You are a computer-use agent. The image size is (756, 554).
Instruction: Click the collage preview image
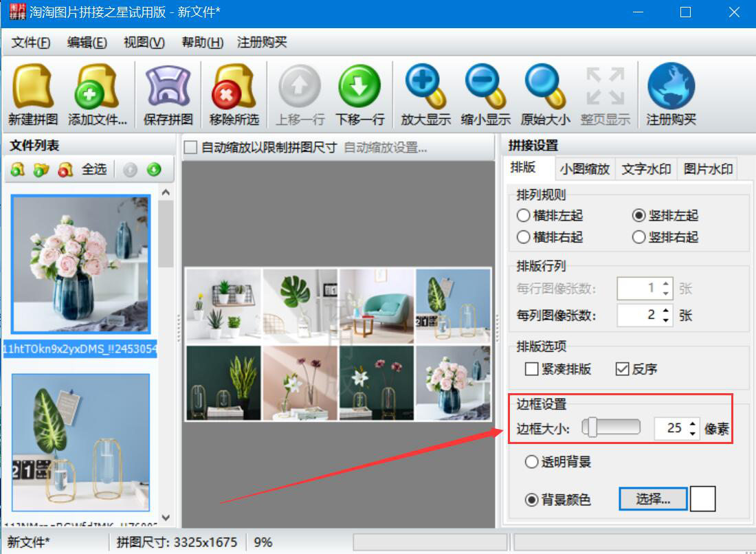(338, 344)
